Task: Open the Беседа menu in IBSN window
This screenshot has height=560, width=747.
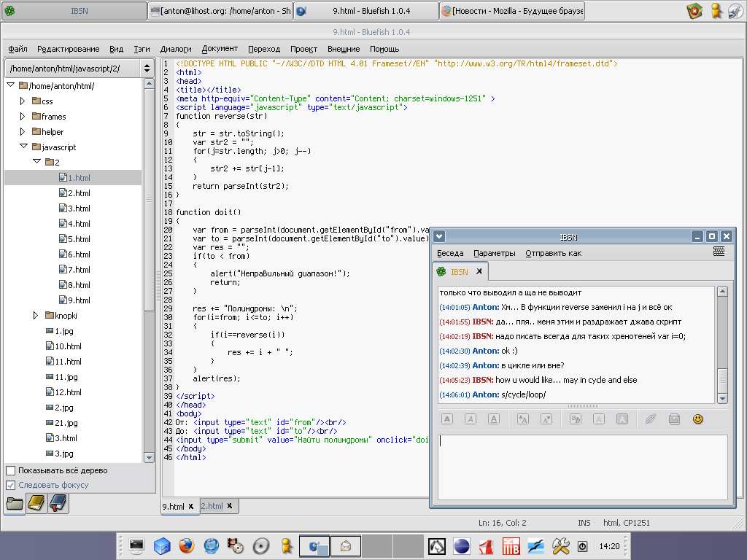Action: pos(450,253)
